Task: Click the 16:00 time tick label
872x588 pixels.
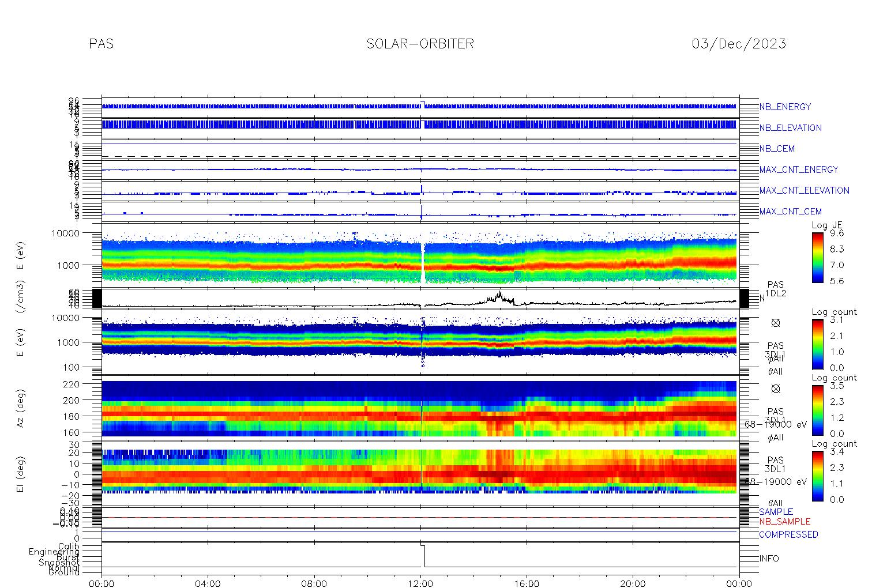Action: (x=527, y=583)
